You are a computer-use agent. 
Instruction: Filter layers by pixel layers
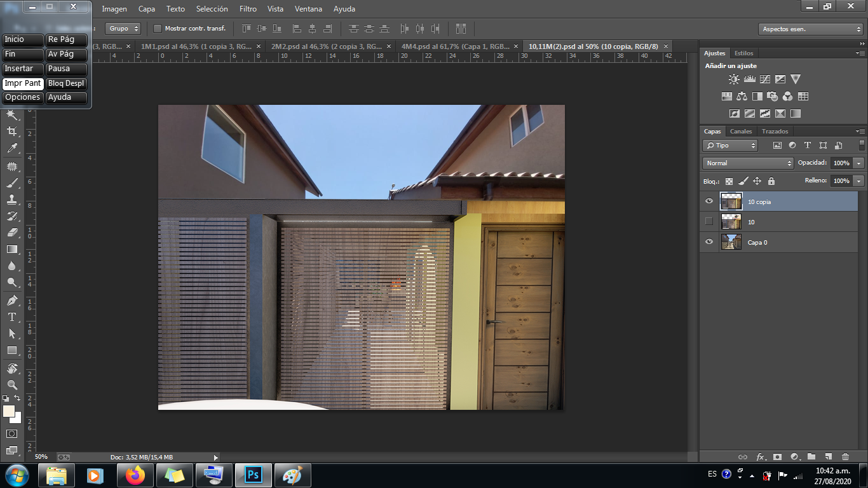[777, 146]
